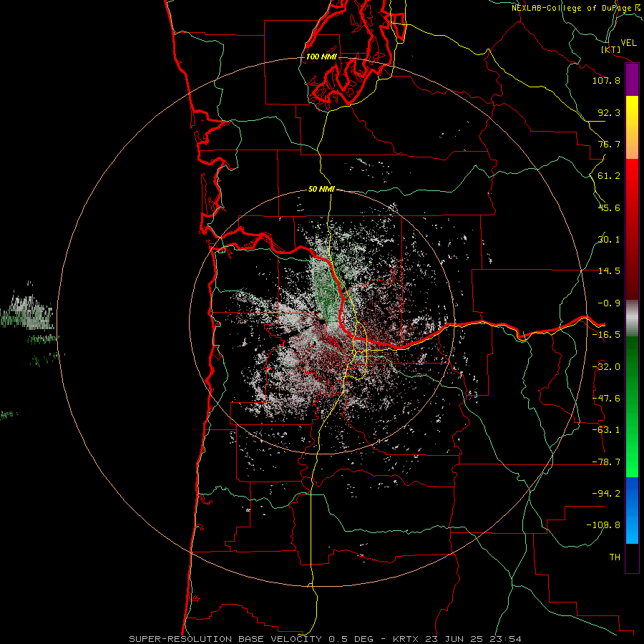This screenshot has height=644, width=644.
Task: Click the '100 NMI' range ring label
Action: pyautogui.click(x=321, y=57)
